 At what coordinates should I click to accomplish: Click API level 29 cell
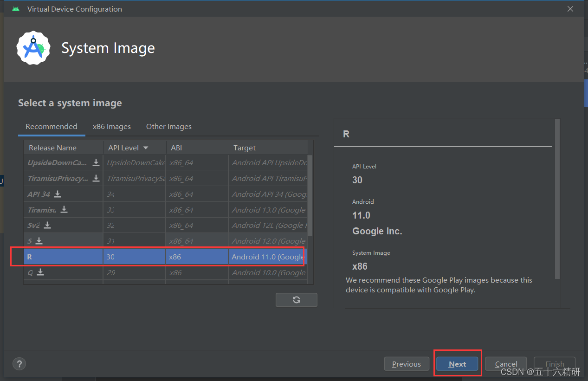tap(134, 272)
